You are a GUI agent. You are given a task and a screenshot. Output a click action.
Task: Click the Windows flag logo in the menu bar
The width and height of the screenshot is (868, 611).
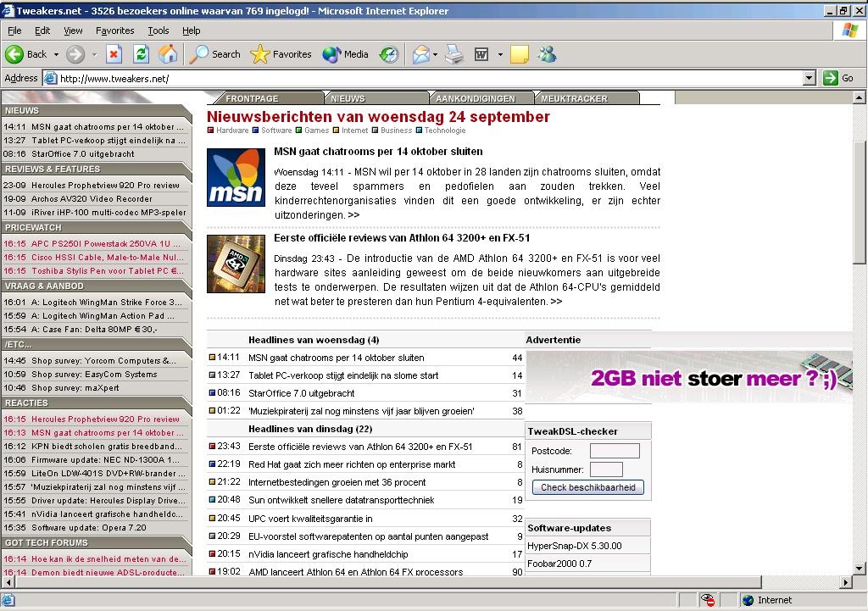tap(849, 31)
